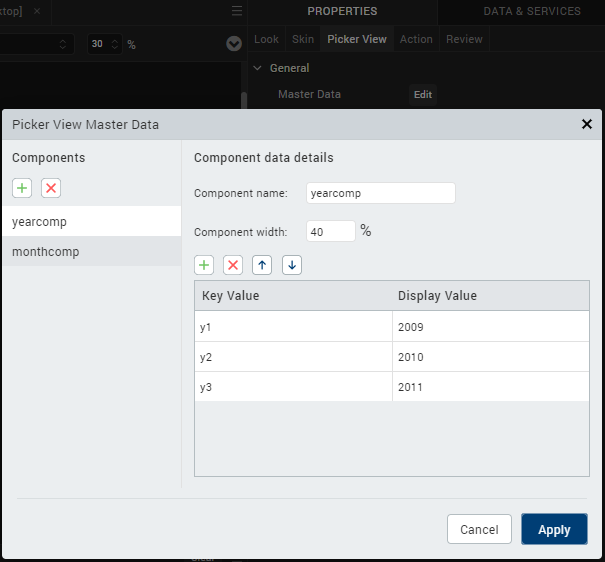Select the 2011 display value cell
The image size is (605, 562).
coord(491,387)
